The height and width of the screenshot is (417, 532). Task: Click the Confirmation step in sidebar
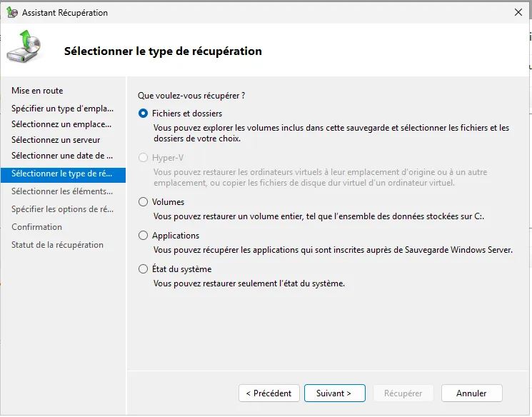[x=36, y=227]
